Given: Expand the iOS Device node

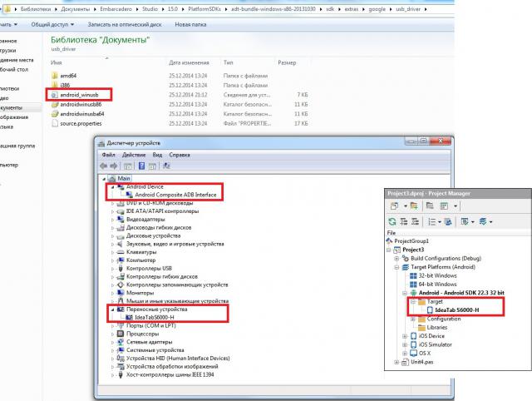Looking at the screenshot, I should coord(405,336).
